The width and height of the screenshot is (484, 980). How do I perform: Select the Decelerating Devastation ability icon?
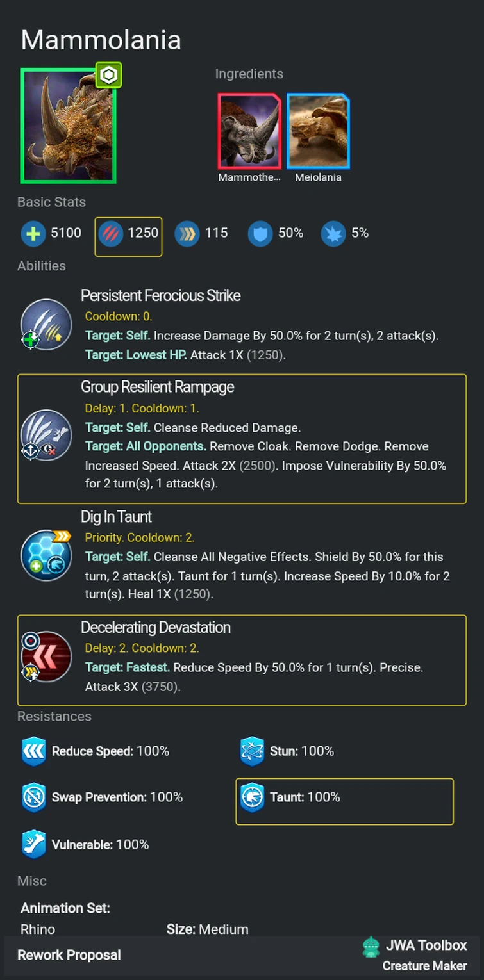(46, 657)
